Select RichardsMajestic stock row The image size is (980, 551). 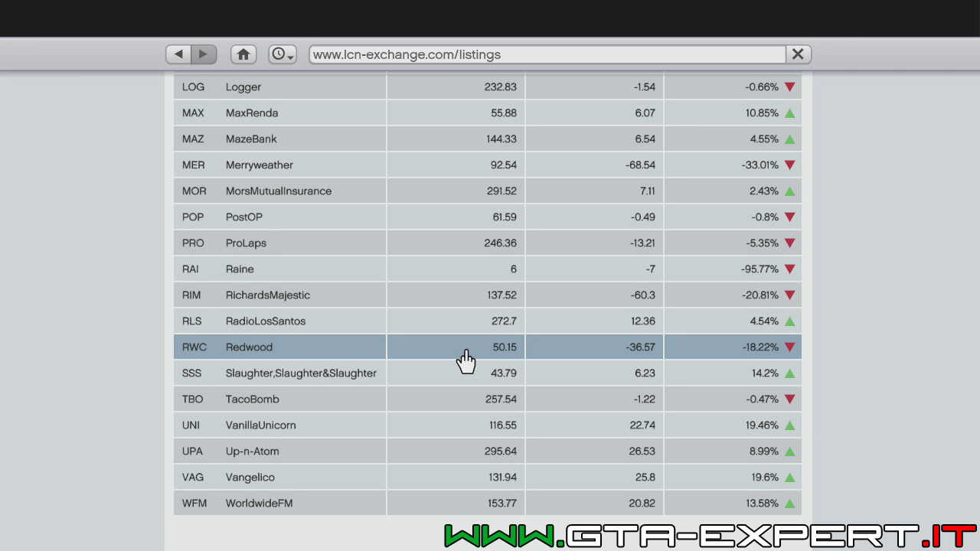488,295
